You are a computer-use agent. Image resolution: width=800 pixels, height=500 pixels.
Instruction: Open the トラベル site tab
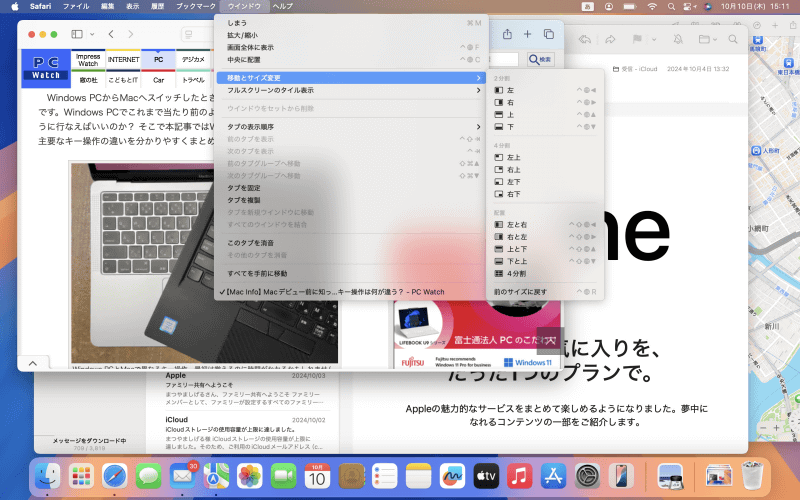pyautogui.click(x=193, y=80)
